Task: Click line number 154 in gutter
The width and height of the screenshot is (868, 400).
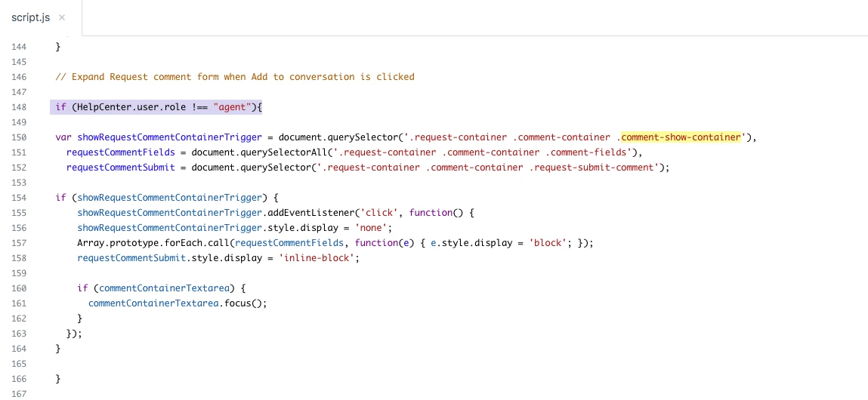Action: 19,198
